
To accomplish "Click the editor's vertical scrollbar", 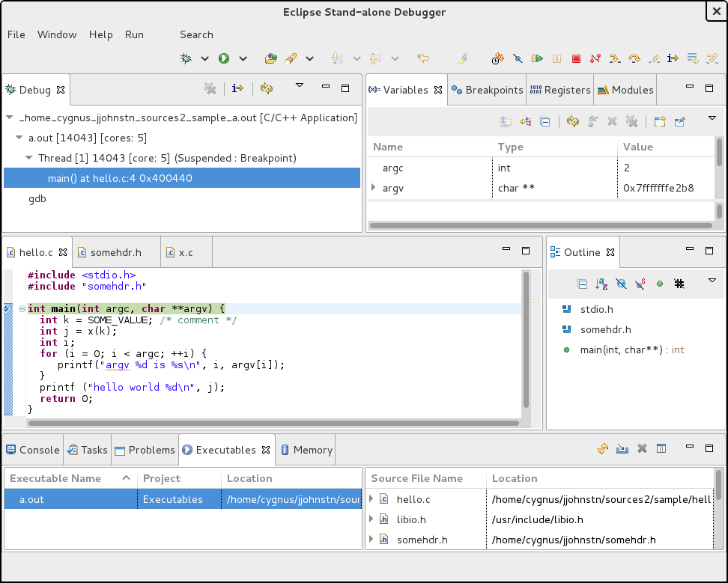I will pyautogui.click(x=526, y=340).
